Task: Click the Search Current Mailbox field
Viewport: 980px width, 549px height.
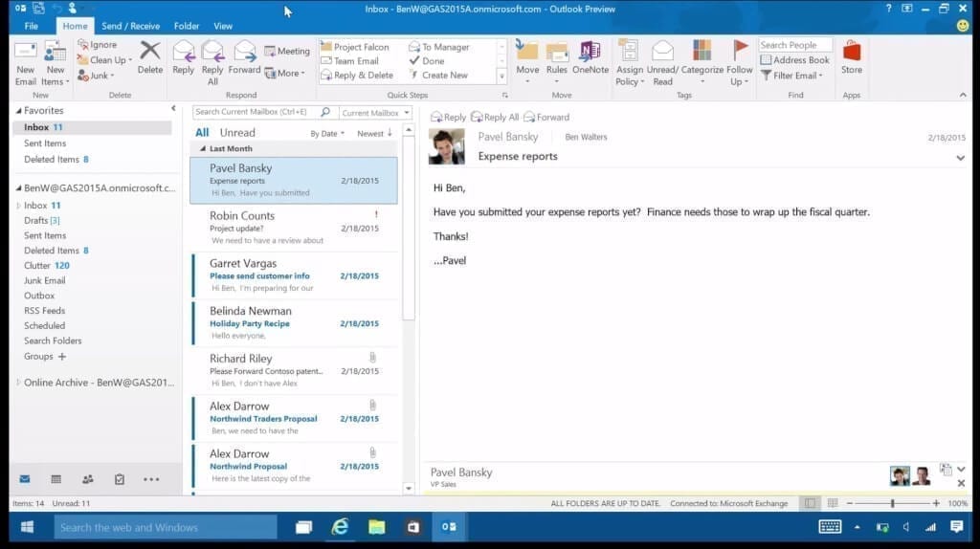Action: click(x=256, y=112)
